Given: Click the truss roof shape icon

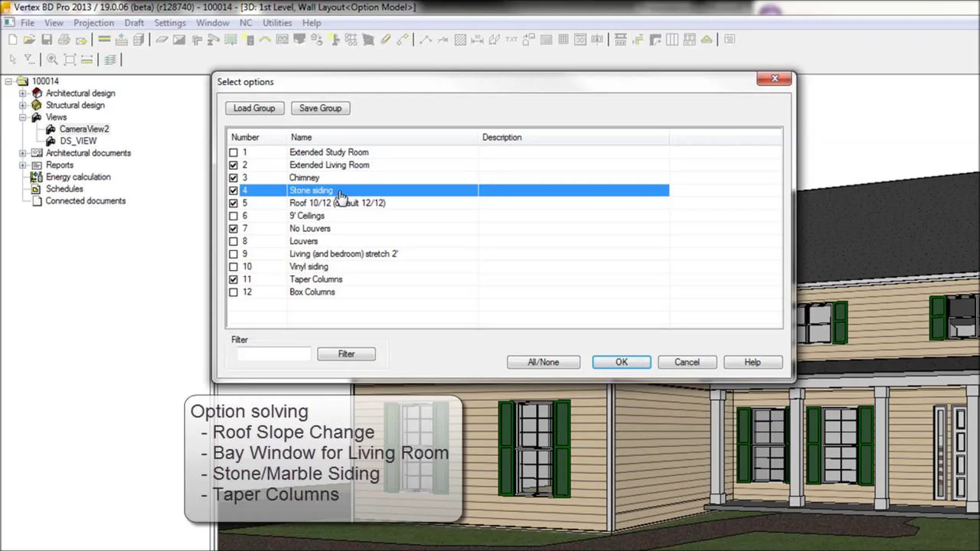Looking at the screenshot, I should click(707, 39).
